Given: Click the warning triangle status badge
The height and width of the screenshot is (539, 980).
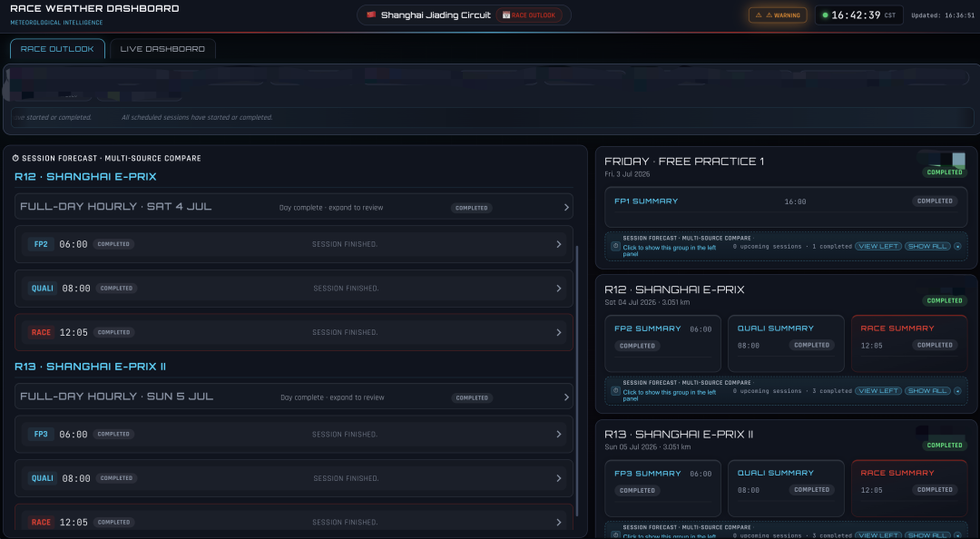Looking at the screenshot, I should [778, 15].
